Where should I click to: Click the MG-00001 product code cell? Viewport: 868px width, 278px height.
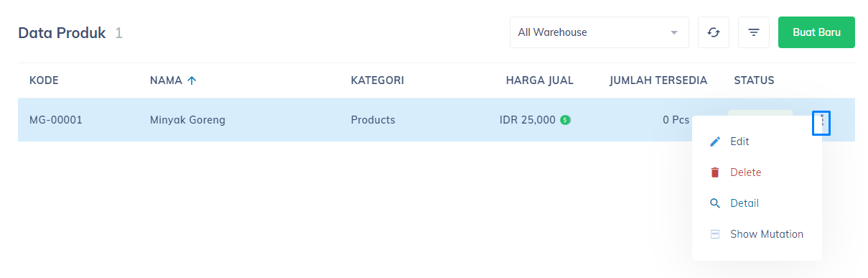tap(56, 120)
